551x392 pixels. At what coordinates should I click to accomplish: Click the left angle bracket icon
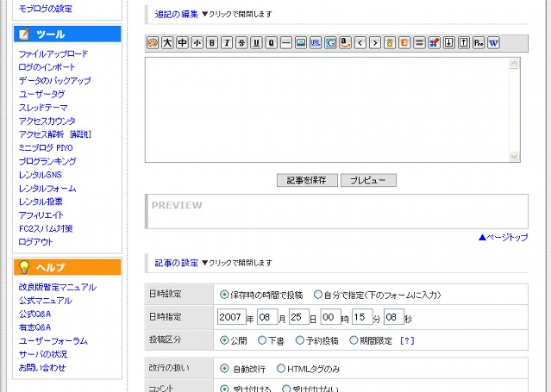coord(360,43)
